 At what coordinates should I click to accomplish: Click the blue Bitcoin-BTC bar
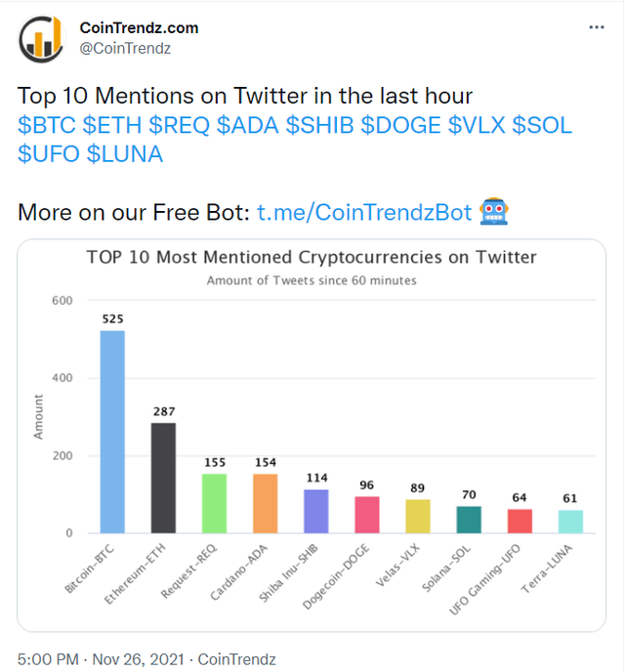point(112,432)
